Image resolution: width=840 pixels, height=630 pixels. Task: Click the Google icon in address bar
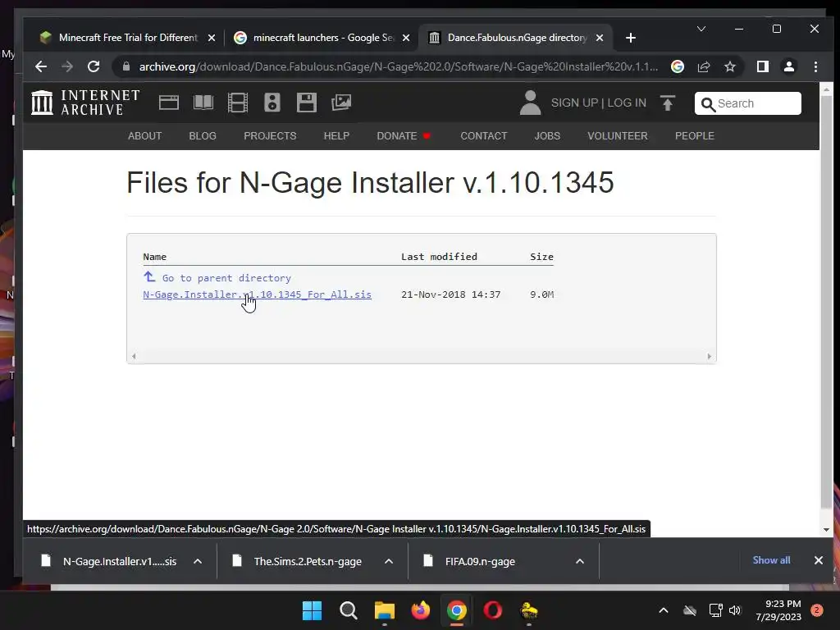click(x=678, y=66)
